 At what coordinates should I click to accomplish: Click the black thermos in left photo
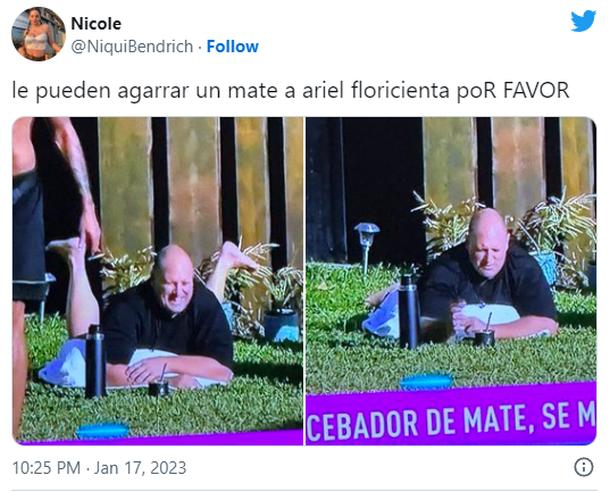point(96,361)
